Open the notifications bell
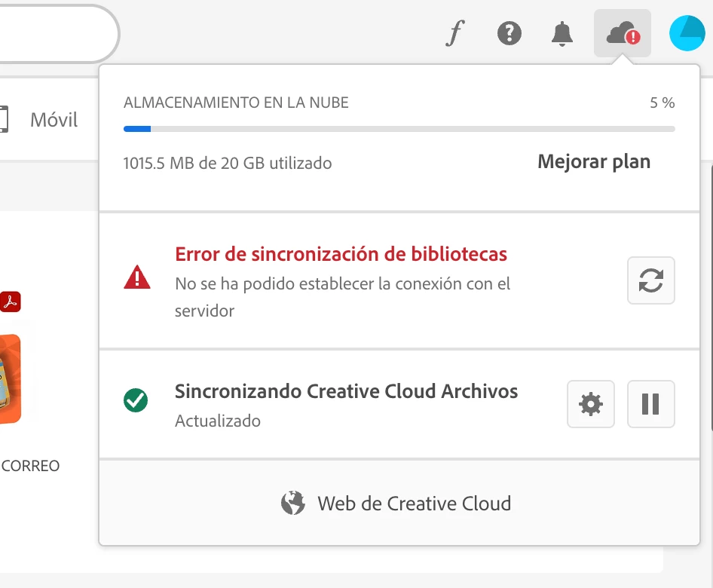Viewport: 713px width, 588px height. 562,33
